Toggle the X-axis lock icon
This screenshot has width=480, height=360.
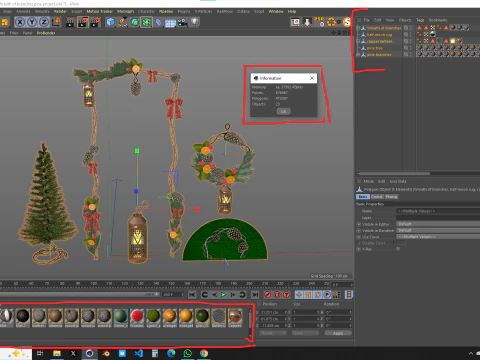[x=20, y=22]
